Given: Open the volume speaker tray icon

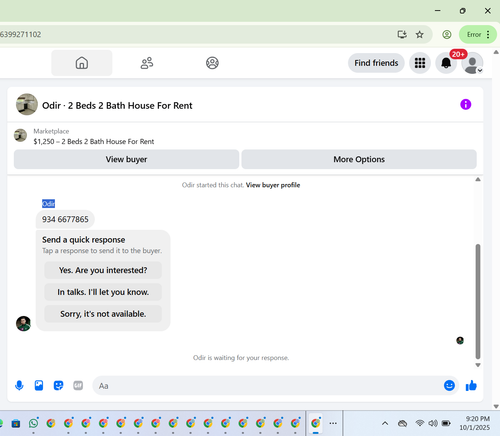Looking at the screenshot, I should point(433,423).
